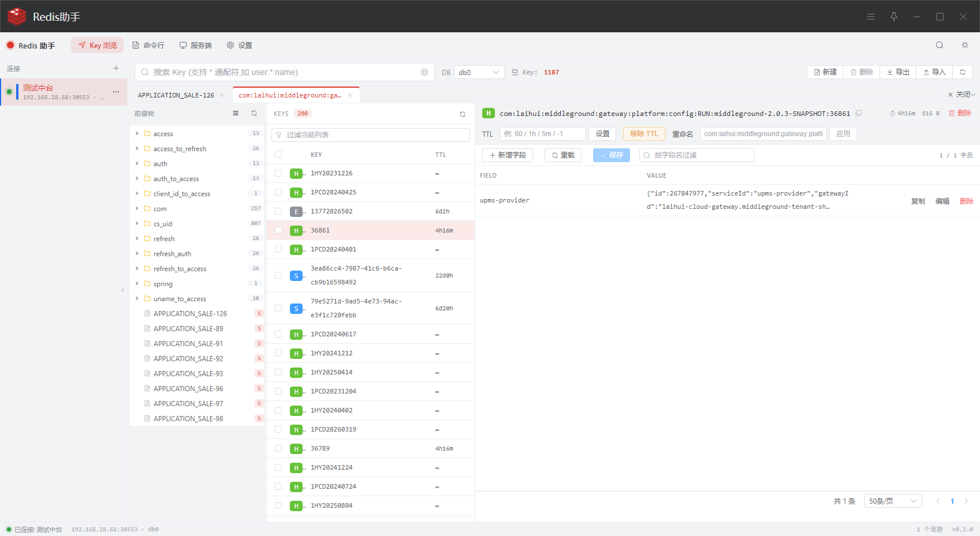980x536 pixels.
Task: Click the key search input field
Action: pyautogui.click(x=285, y=72)
